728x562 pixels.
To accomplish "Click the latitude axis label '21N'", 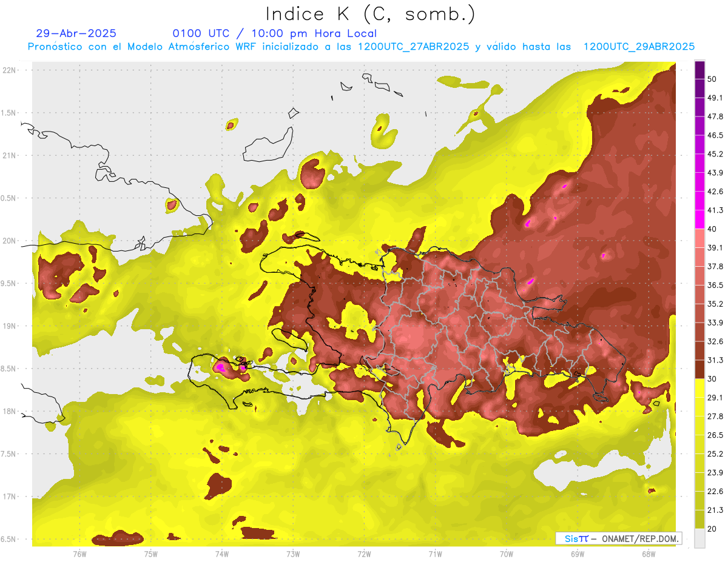I will (x=10, y=155).
